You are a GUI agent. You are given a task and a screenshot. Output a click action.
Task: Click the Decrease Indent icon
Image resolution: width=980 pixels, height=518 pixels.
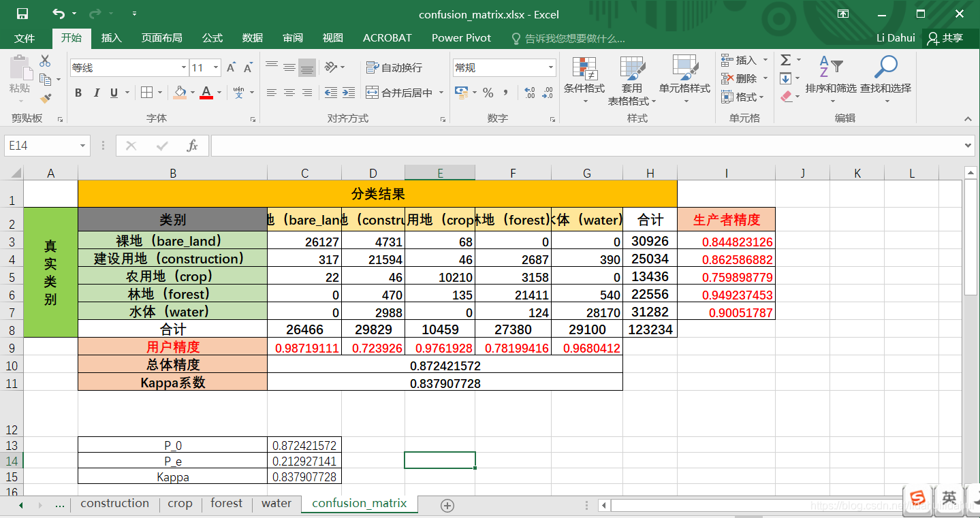click(331, 93)
